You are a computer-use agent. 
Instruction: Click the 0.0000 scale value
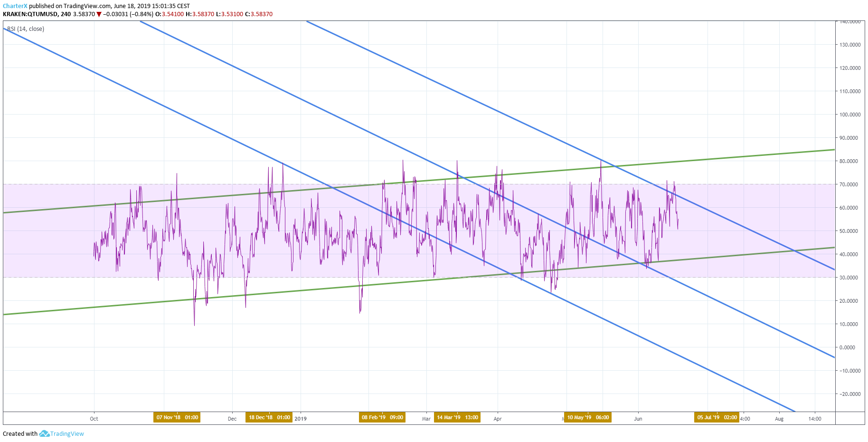click(848, 347)
